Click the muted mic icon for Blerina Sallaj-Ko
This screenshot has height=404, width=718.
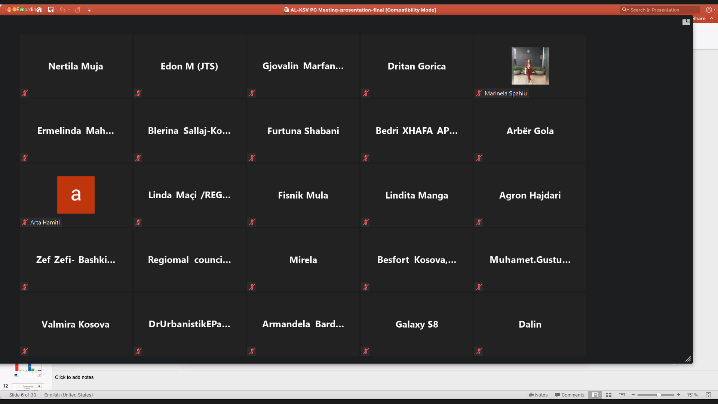point(138,158)
